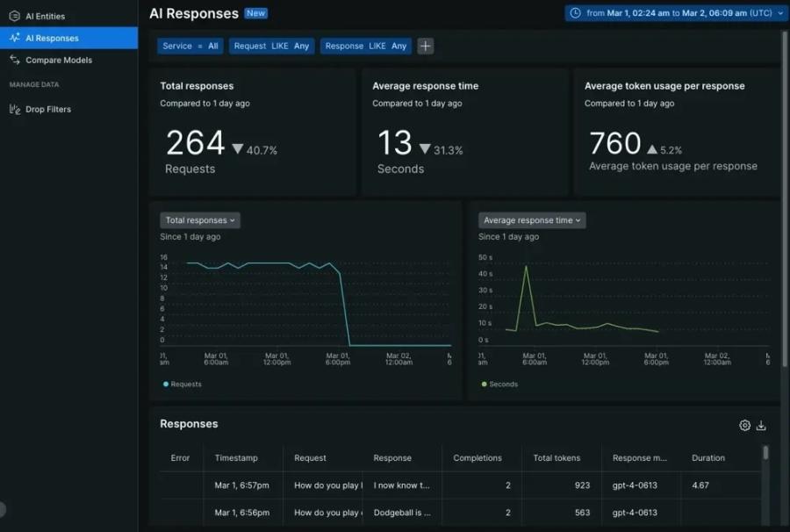Click timestamp Mar 1, 6:56pm
790x532 pixels.
click(242, 513)
